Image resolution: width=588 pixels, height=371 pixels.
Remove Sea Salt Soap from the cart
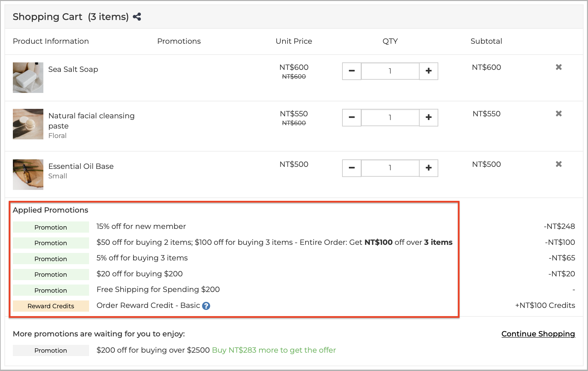click(x=559, y=67)
